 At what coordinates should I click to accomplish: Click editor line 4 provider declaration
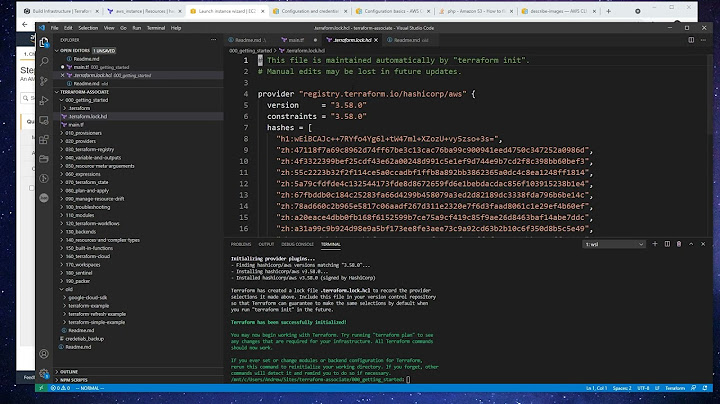[x=366, y=94]
